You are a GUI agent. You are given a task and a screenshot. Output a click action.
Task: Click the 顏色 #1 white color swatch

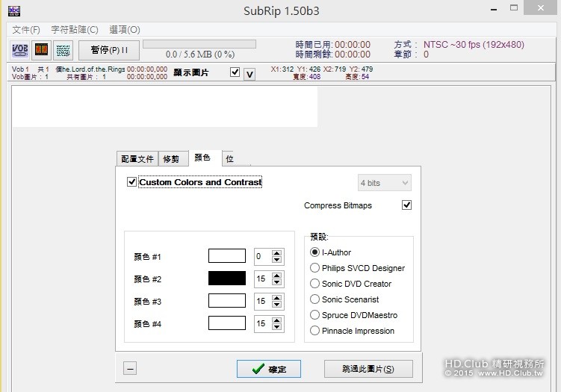[227, 256]
